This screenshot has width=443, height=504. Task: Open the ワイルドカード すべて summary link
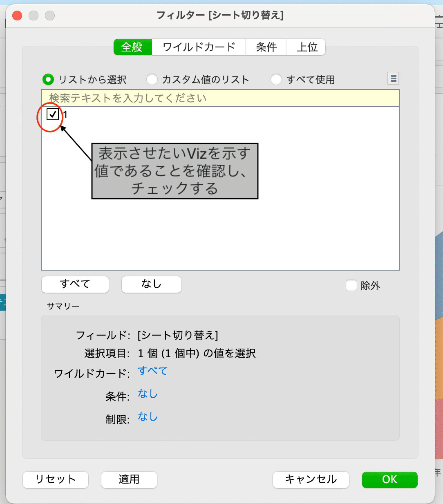click(153, 371)
